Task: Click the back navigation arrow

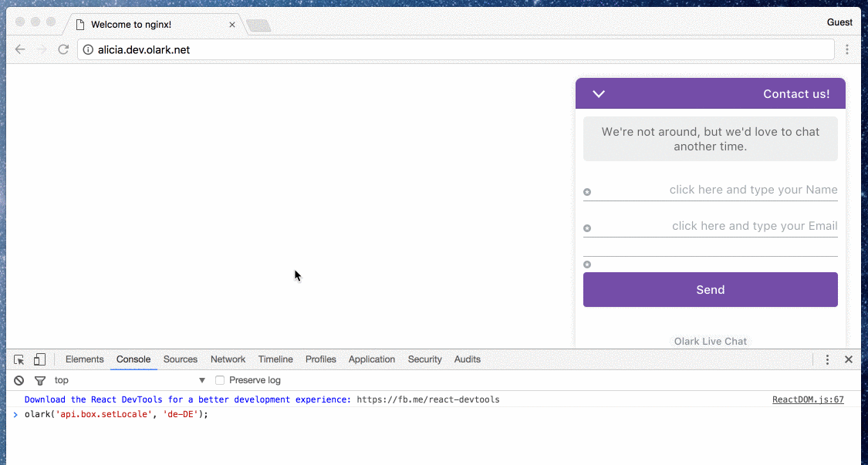Action: [x=20, y=49]
